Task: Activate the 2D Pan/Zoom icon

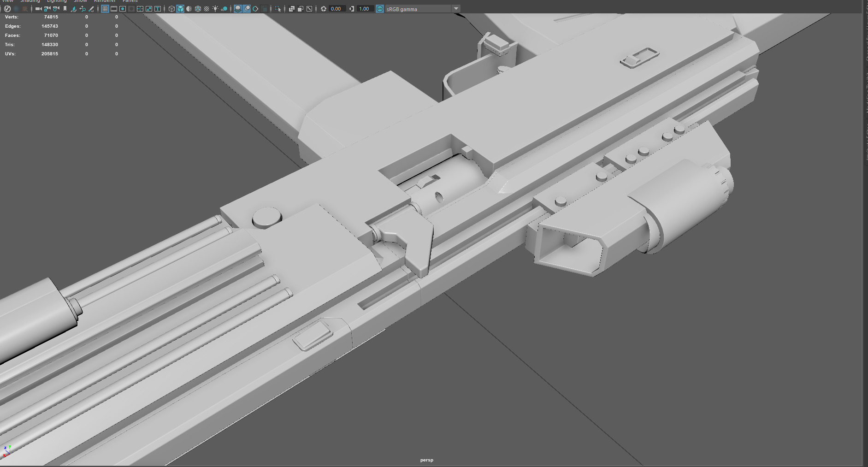Action: (x=83, y=9)
